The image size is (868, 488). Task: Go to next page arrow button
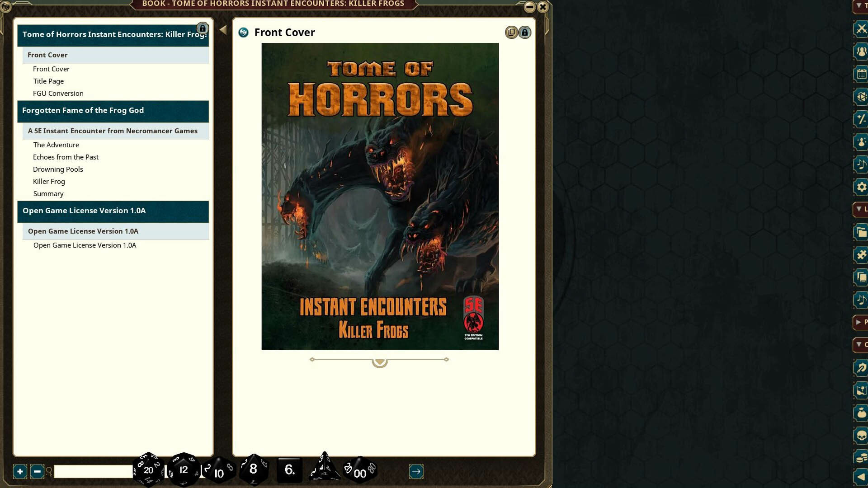coord(416,472)
